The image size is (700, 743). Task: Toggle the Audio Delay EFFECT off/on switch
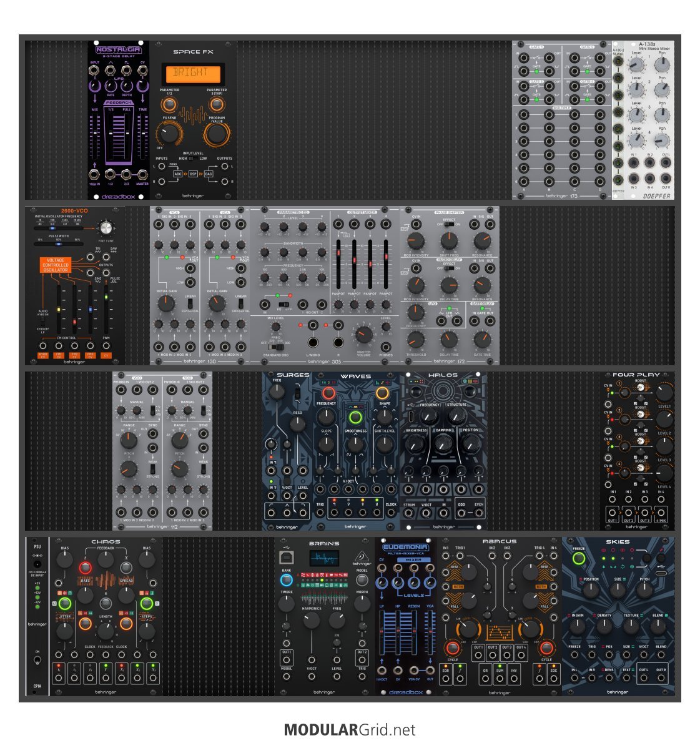click(449, 268)
